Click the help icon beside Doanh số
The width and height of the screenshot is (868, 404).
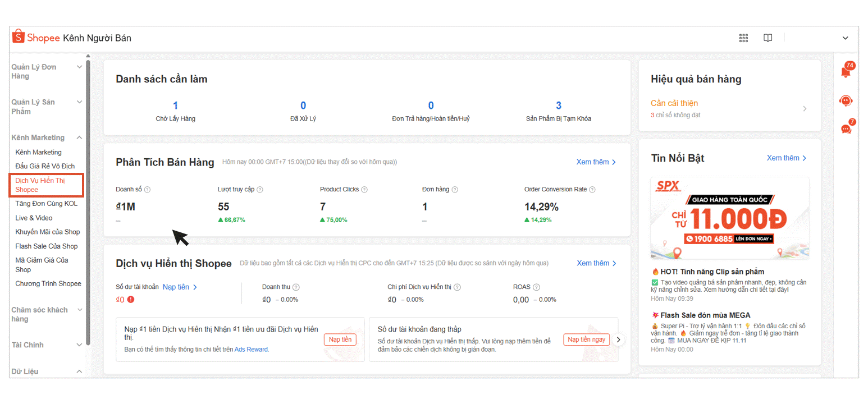pos(148,190)
